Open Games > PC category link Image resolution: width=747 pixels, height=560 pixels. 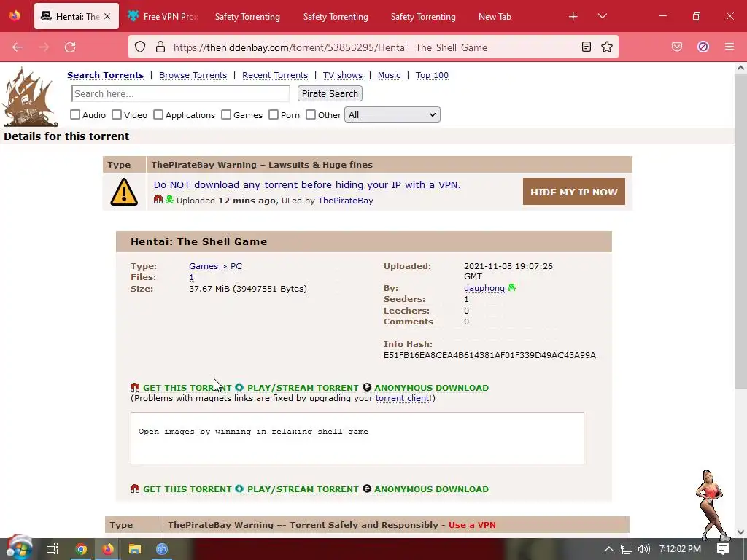215,266
